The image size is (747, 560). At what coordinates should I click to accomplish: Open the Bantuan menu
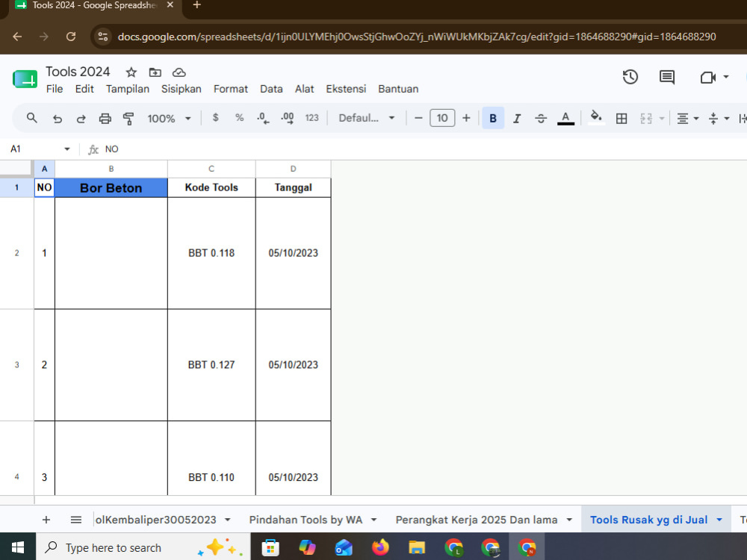coord(398,89)
